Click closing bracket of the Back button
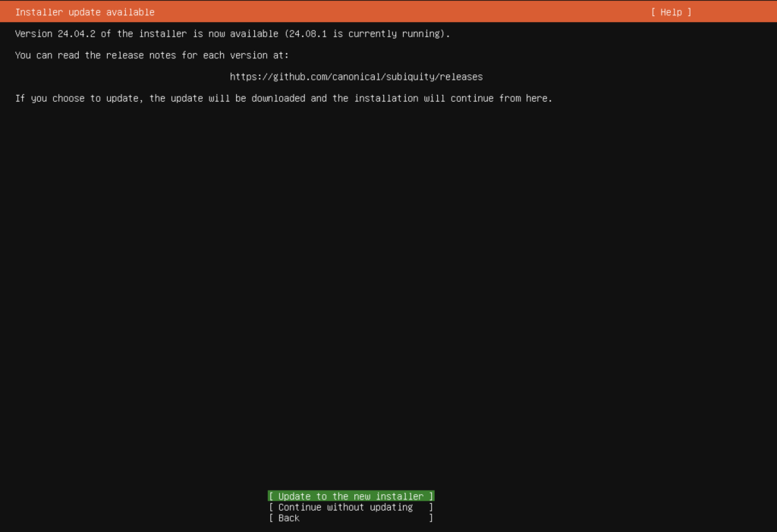 click(x=431, y=518)
